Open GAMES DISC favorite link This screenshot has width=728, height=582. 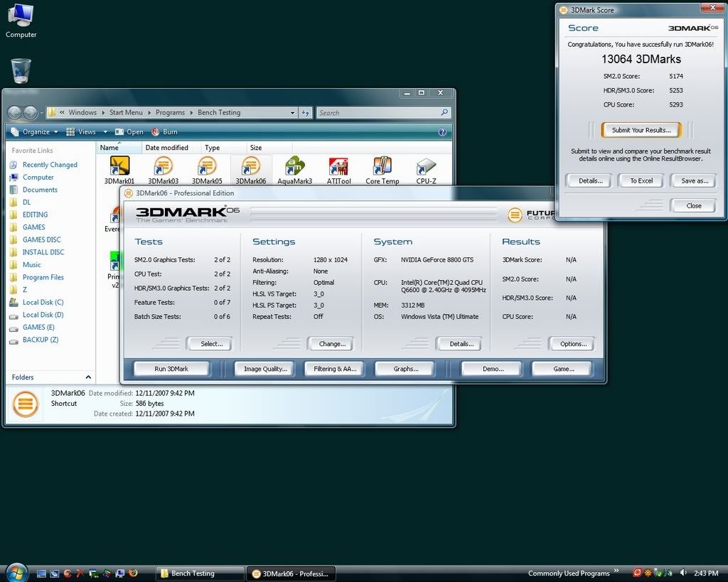pyautogui.click(x=41, y=239)
